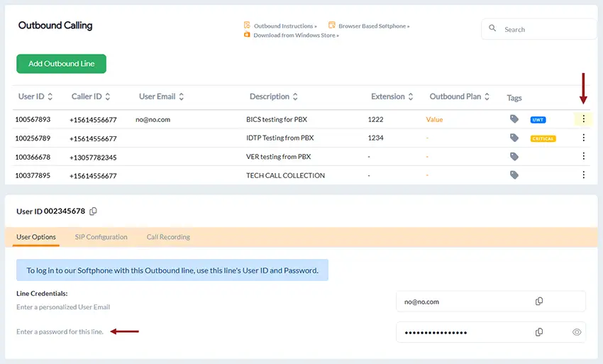Click IDTP Testing from PBX description

pyautogui.click(x=280, y=138)
